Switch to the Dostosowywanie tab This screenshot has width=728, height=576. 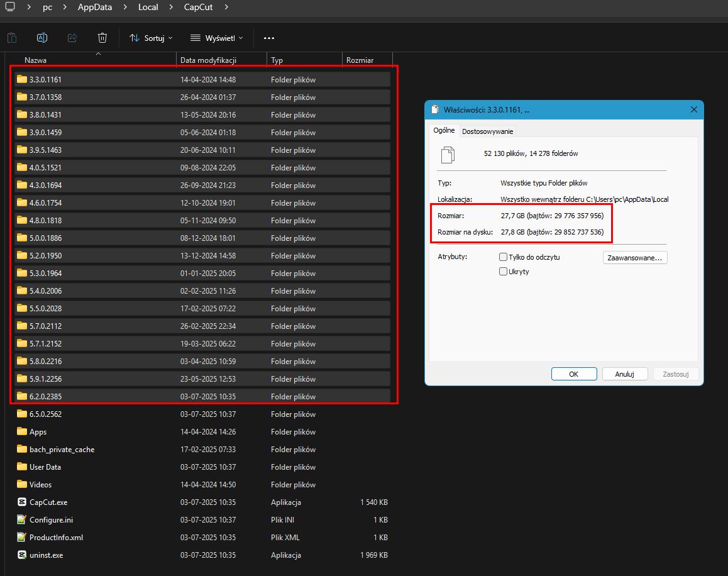tap(487, 131)
